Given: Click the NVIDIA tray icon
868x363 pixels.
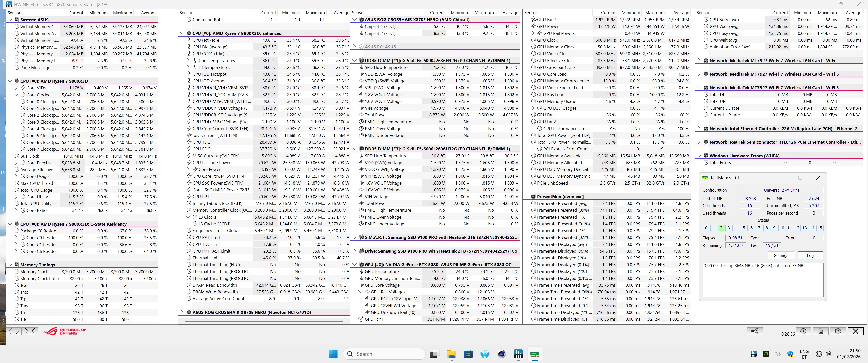Looking at the screenshot, I should point(766,354).
